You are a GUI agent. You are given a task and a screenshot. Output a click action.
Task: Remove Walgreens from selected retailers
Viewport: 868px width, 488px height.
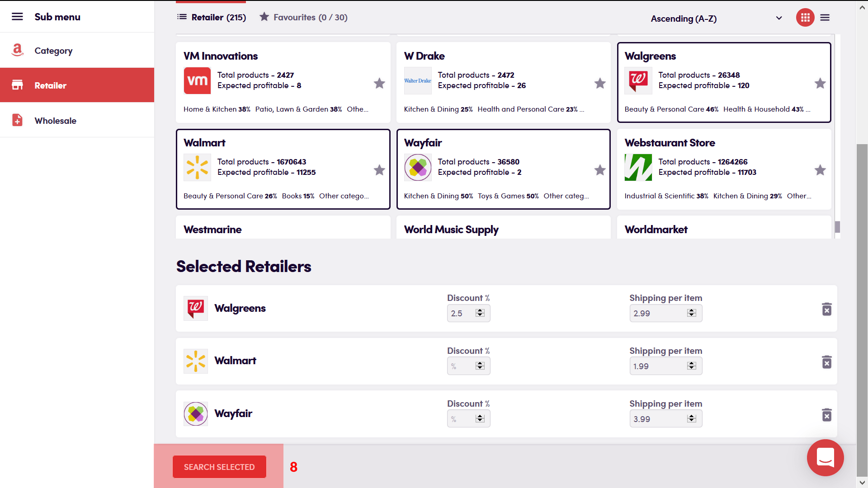tap(827, 309)
